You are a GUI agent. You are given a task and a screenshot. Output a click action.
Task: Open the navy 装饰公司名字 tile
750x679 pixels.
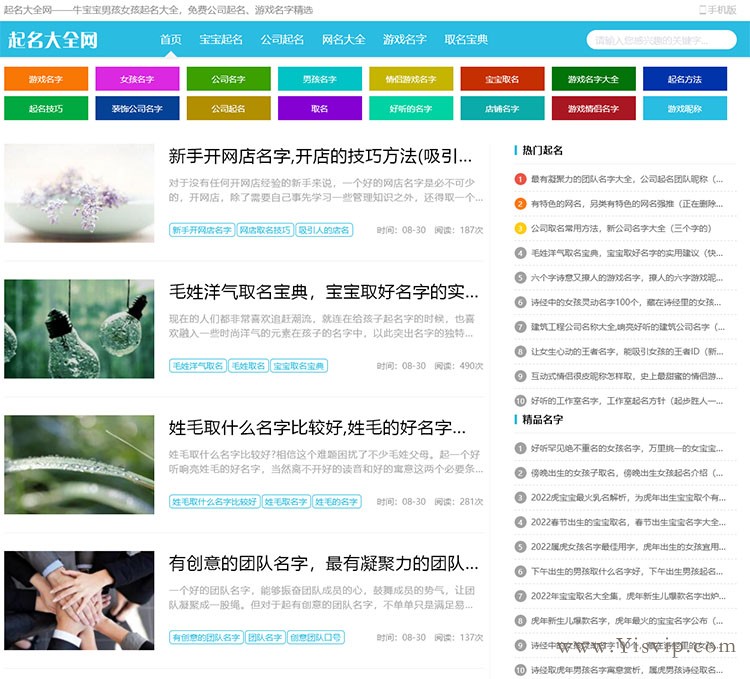point(137,108)
